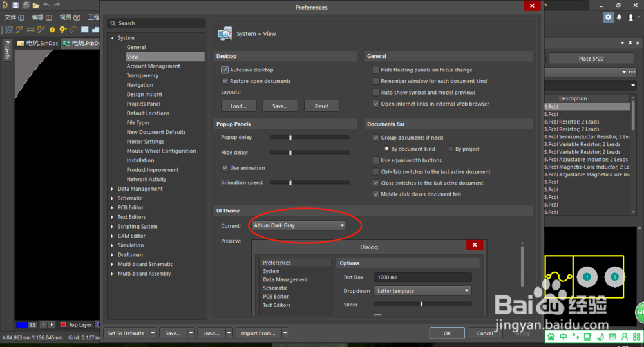This screenshot has height=347, width=644.
Task: Select the Place Via tool
Action: (x=63, y=30)
